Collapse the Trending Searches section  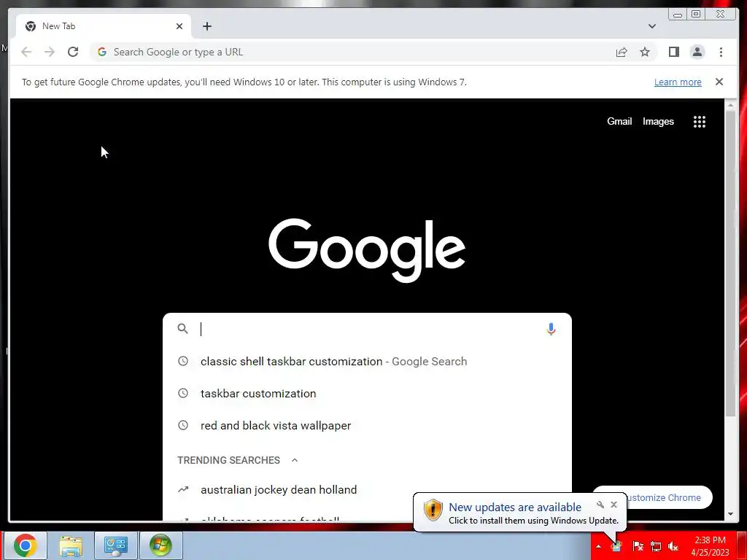tap(295, 460)
